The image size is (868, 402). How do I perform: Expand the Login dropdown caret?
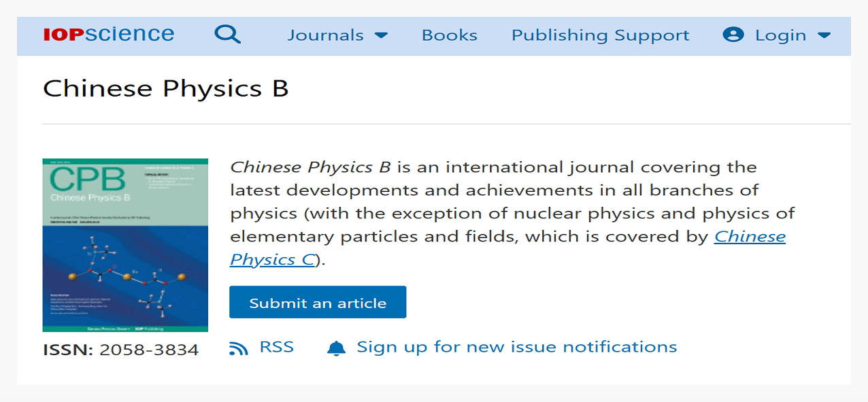pyautogui.click(x=824, y=35)
